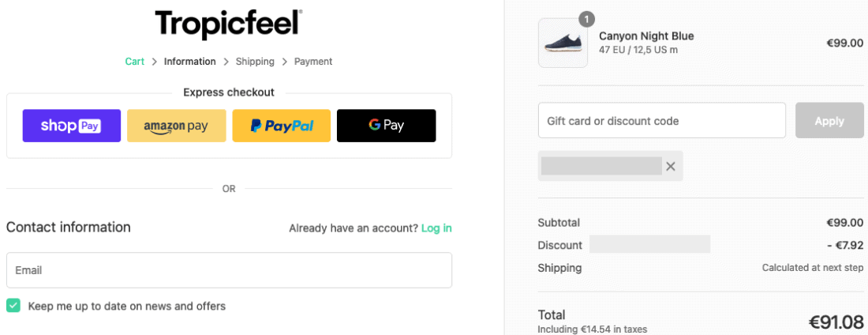This screenshot has width=868, height=335.
Task: Focus the Email input field
Action: 229,270
